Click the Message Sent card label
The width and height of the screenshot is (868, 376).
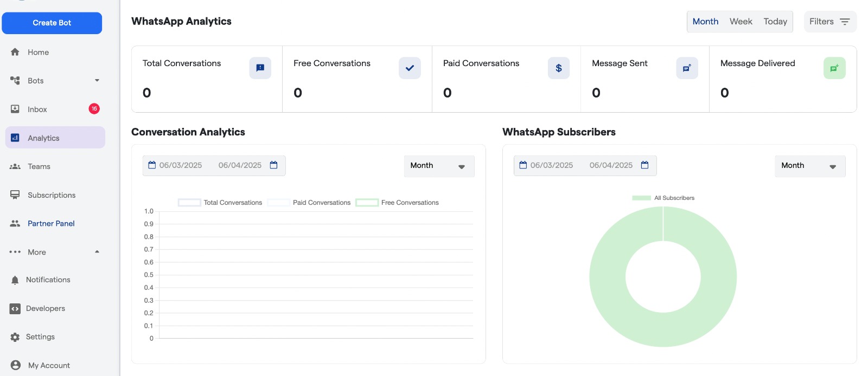620,63
